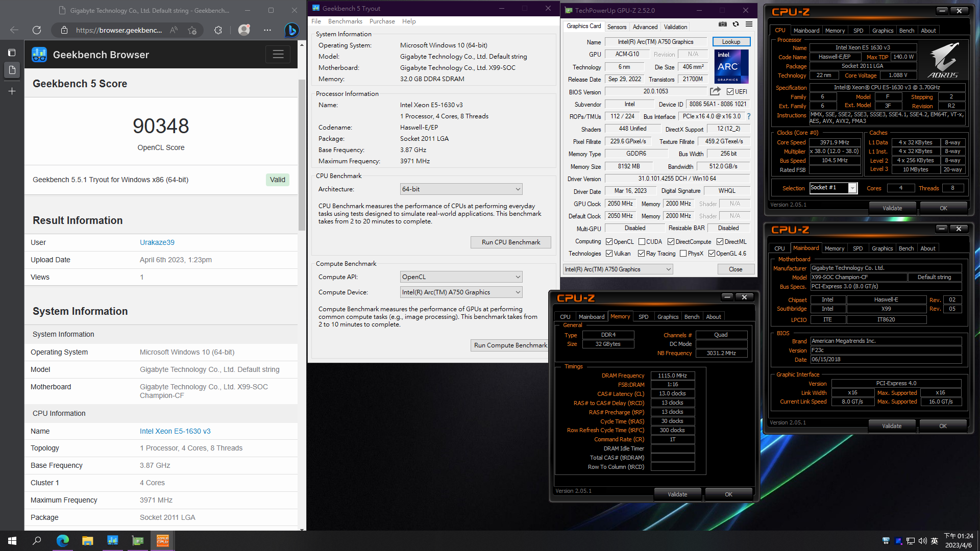Open the GPU-Z hamburger menu

[x=749, y=24]
